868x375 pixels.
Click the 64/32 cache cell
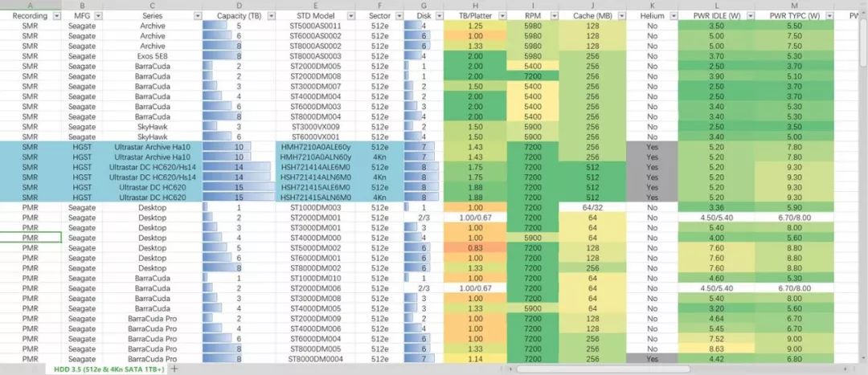pos(592,208)
